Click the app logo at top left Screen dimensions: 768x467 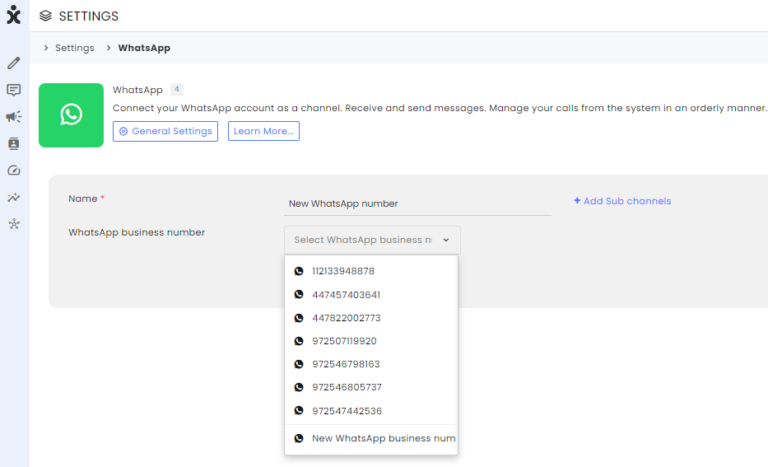[14, 15]
